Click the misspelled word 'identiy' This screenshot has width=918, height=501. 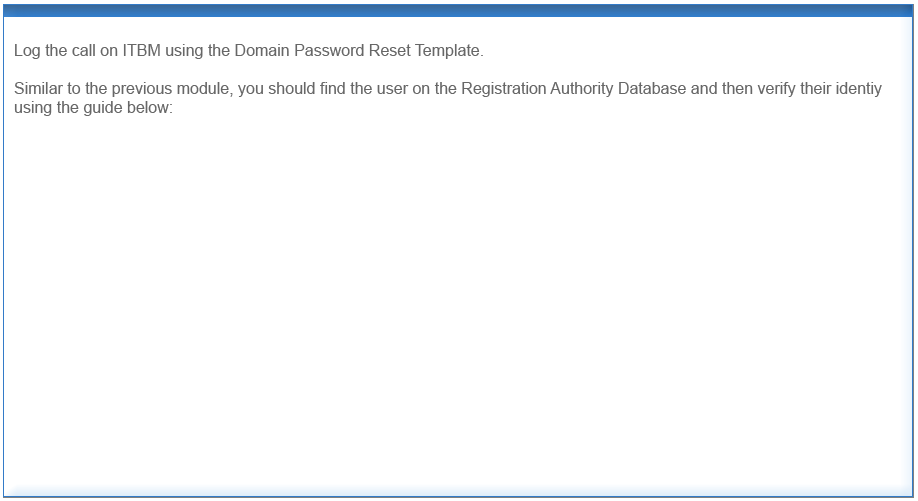click(858, 88)
